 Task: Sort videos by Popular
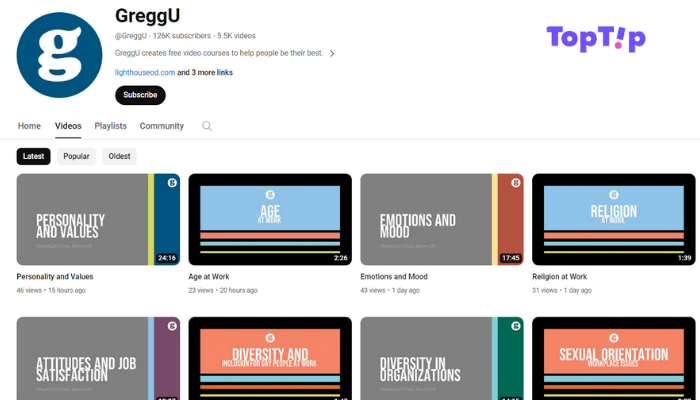(76, 156)
